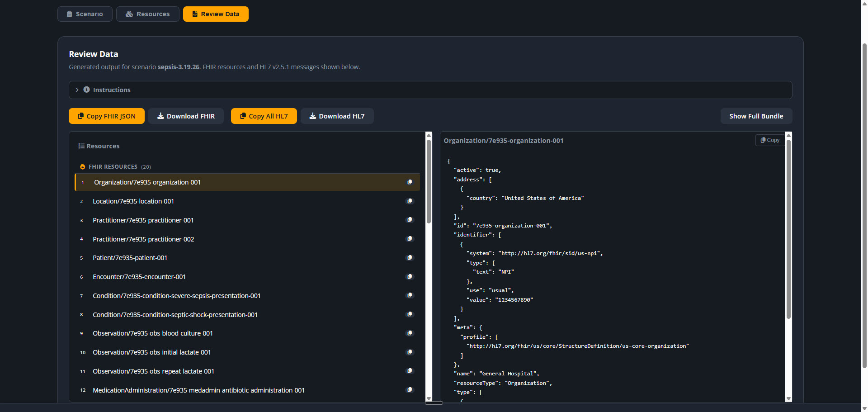Image resolution: width=868 pixels, height=412 pixels.
Task: Select septic-shock-presentation Condition resource
Action: 247,315
